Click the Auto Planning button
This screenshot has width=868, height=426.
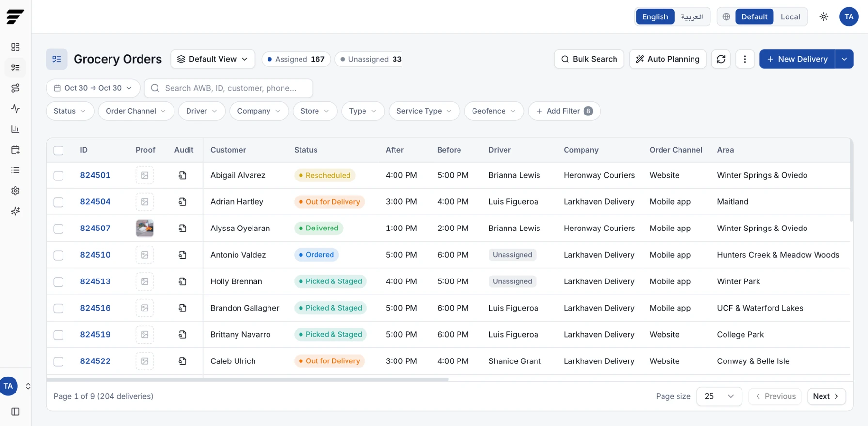(x=667, y=59)
